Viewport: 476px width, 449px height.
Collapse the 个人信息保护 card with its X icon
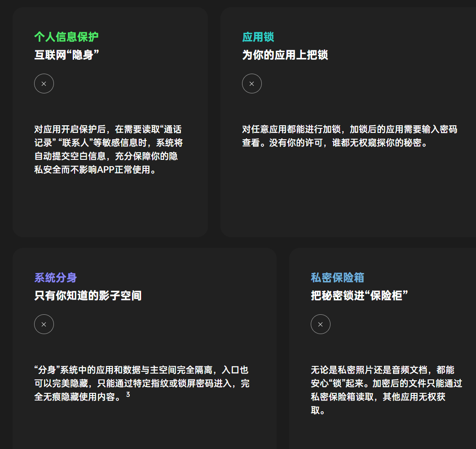click(44, 84)
